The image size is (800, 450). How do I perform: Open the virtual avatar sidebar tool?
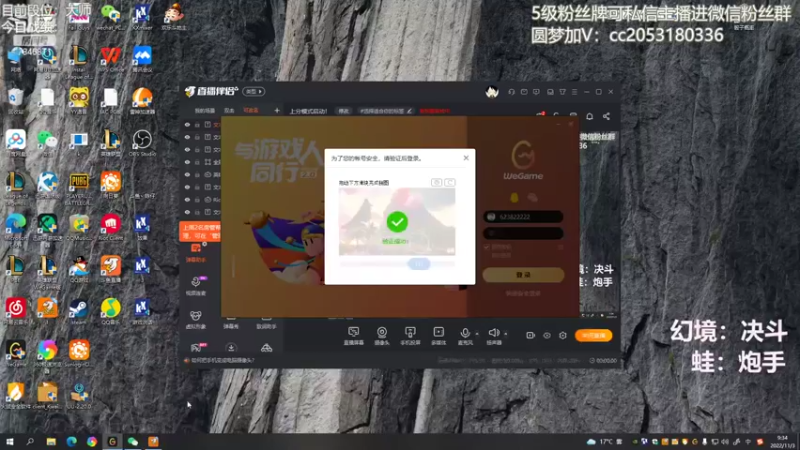(195, 319)
